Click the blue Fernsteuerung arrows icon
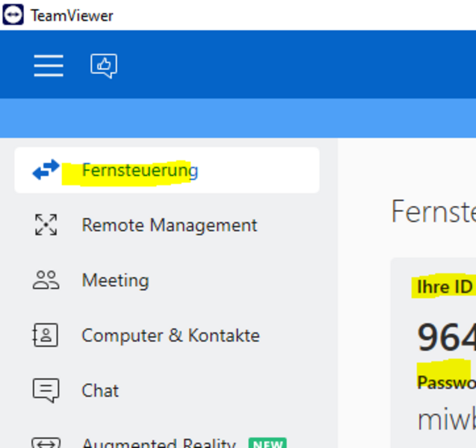Image resolution: width=476 pixels, height=448 pixels. pyautogui.click(x=46, y=169)
